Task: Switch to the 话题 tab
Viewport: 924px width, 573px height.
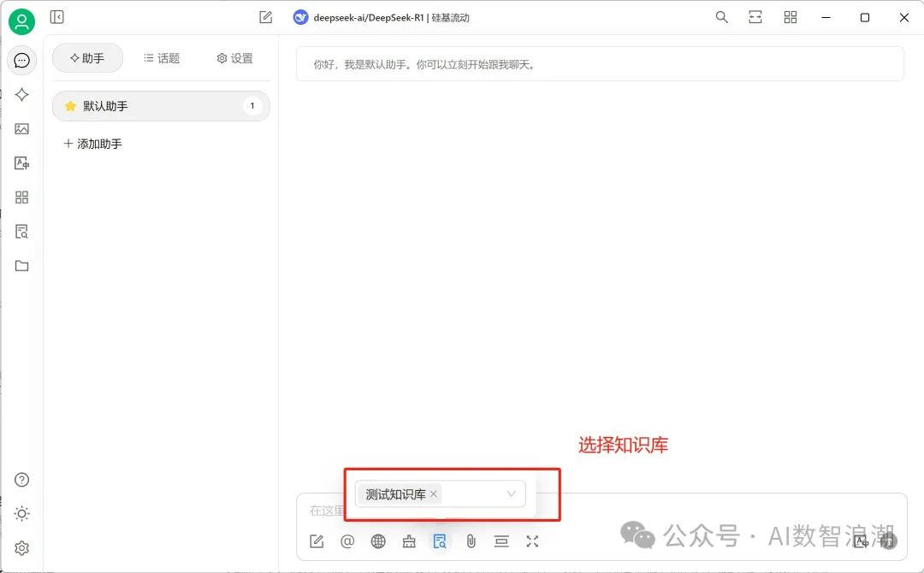Action: (x=162, y=58)
